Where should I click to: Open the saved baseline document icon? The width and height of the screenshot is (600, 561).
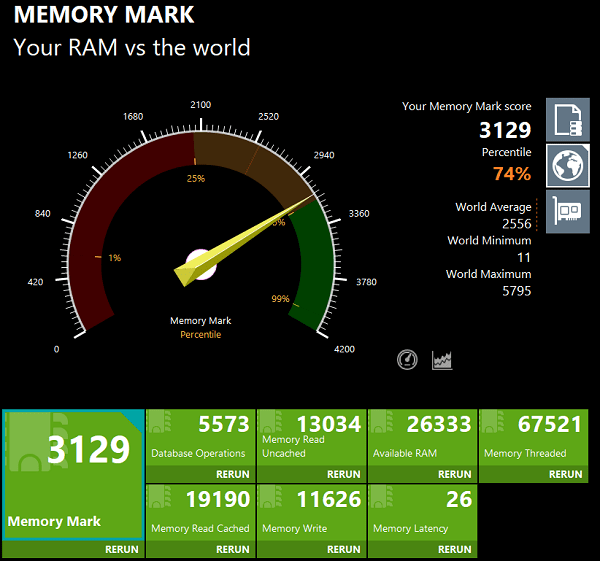tap(568, 120)
